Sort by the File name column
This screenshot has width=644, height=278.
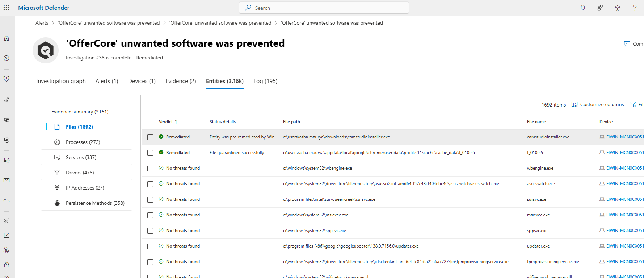536,122
